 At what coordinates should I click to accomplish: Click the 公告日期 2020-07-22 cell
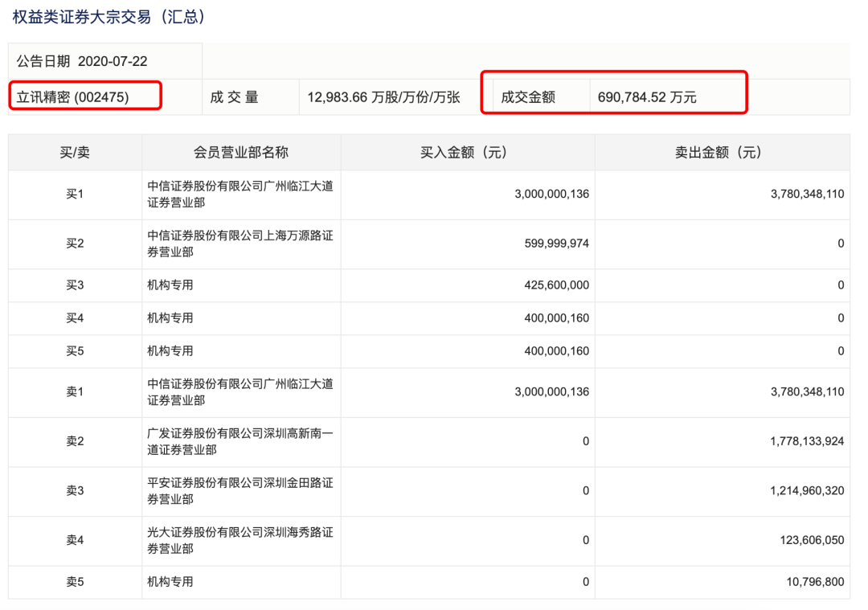[x=82, y=61]
